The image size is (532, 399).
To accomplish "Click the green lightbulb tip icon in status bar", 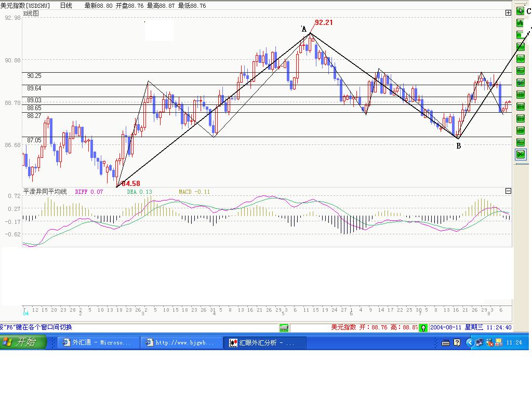I will coord(423,328).
